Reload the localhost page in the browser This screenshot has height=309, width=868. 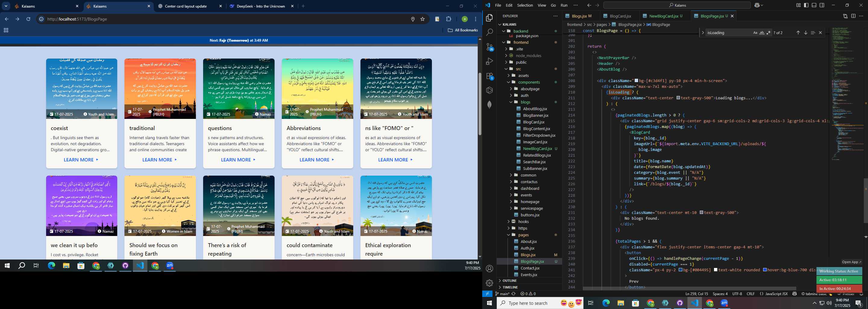pos(28,19)
